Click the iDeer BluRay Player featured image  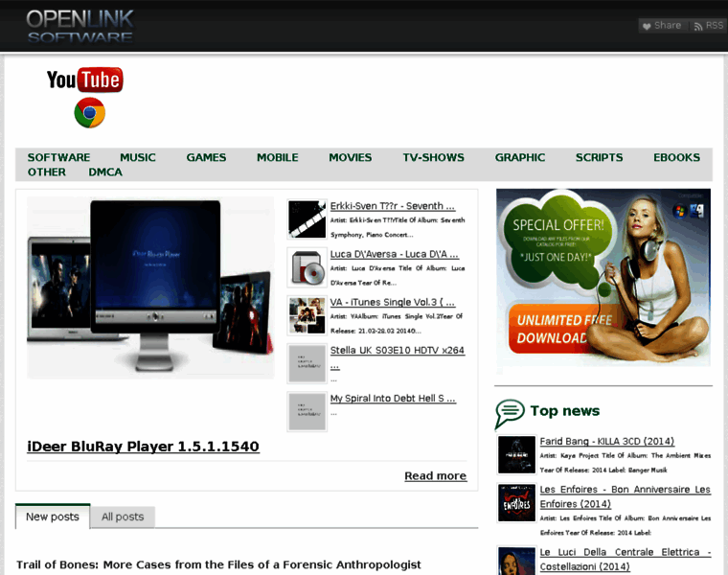pos(150,287)
